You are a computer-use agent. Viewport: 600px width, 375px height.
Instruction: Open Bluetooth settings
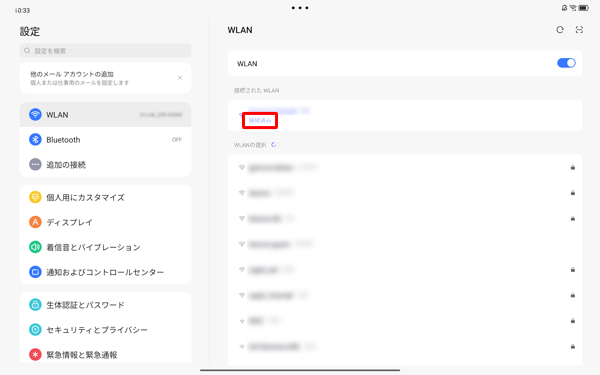point(105,140)
